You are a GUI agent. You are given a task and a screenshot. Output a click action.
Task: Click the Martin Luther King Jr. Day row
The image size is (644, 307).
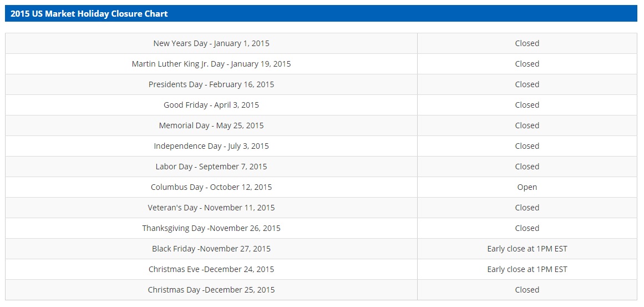tap(211, 64)
